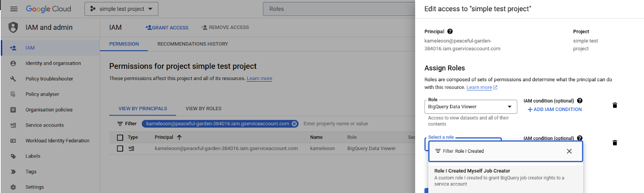The width and height of the screenshot is (644, 193).
Task: Clear the Filter Role I Created text
Action: click(x=569, y=151)
